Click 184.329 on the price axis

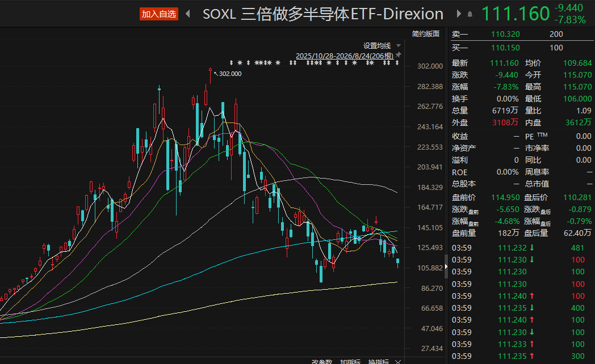tap(430, 187)
